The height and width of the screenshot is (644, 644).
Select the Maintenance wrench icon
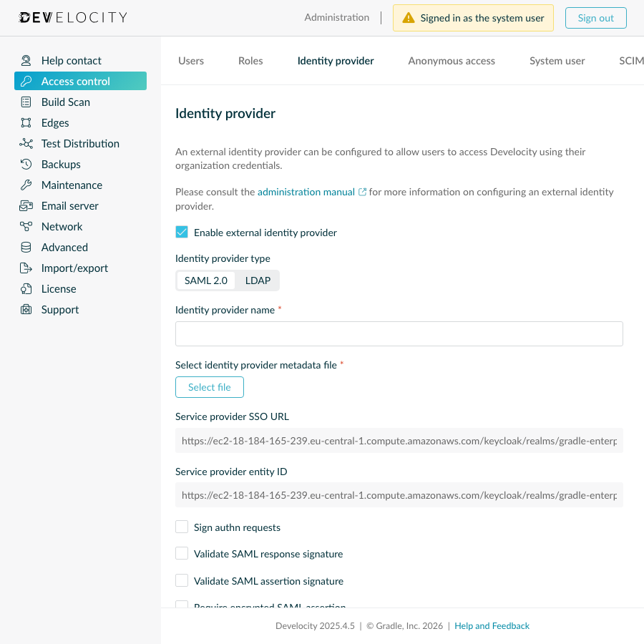(26, 185)
